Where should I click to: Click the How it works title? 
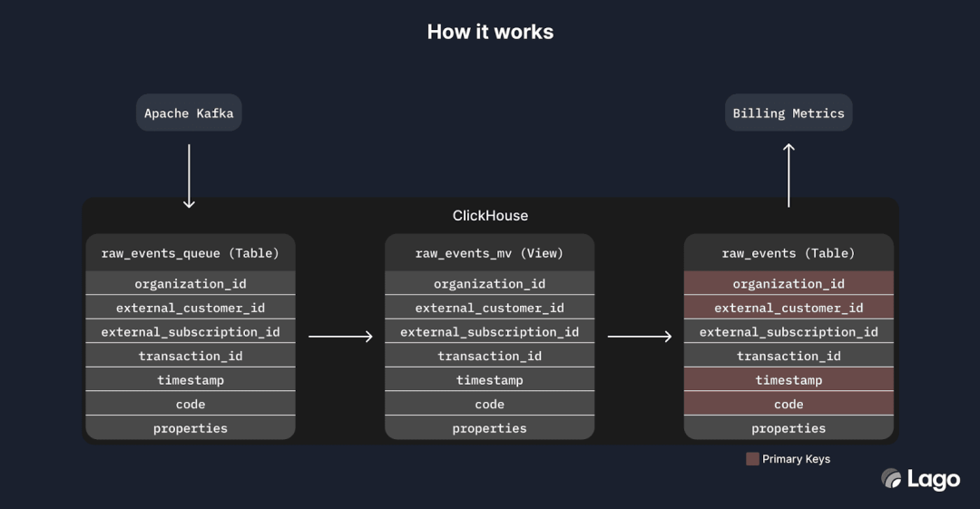point(490,32)
